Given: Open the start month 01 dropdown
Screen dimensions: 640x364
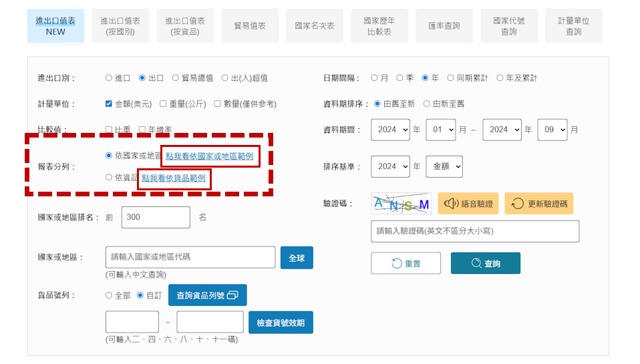Looking at the screenshot, I should [440, 130].
